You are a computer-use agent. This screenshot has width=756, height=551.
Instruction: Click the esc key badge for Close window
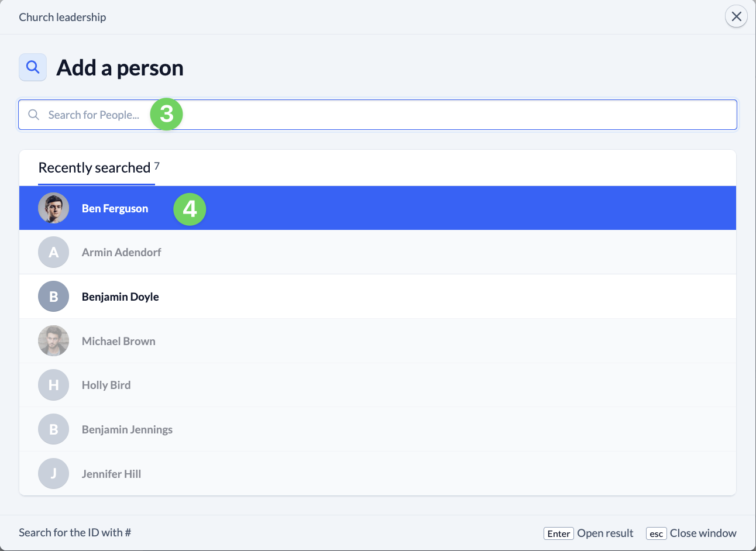(656, 533)
